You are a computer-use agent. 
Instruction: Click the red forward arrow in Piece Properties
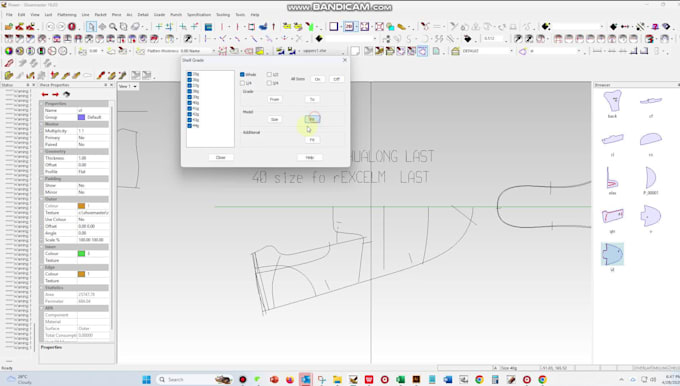(56, 95)
